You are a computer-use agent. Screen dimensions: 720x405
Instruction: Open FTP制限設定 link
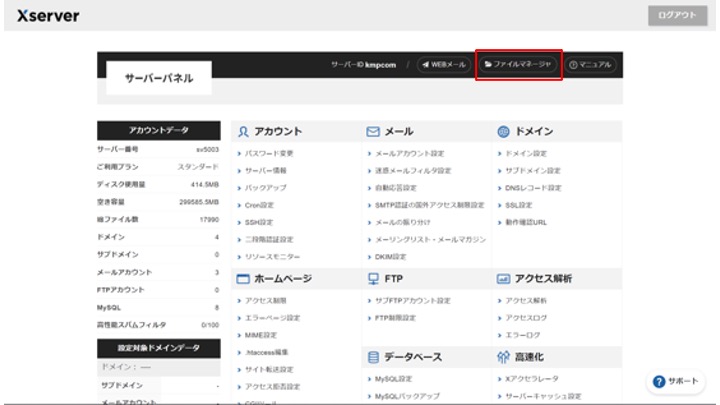pos(395,318)
